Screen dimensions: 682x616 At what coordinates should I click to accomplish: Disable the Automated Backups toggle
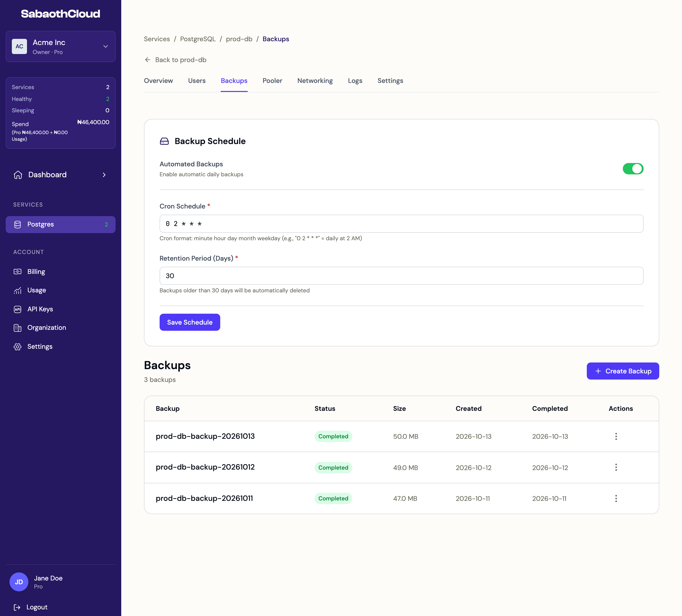(633, 168)
